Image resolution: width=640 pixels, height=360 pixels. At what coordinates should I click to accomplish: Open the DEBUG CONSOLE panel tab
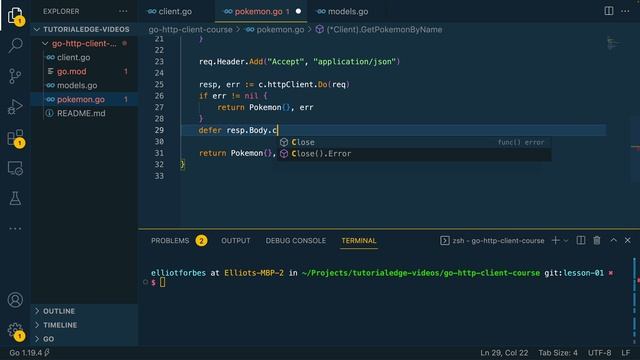[x=296, y=241]
